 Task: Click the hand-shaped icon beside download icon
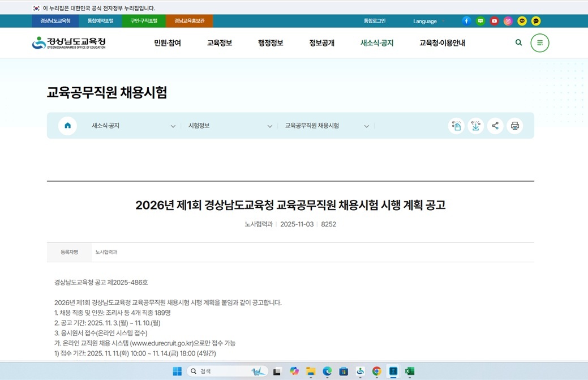pos(456,126)
